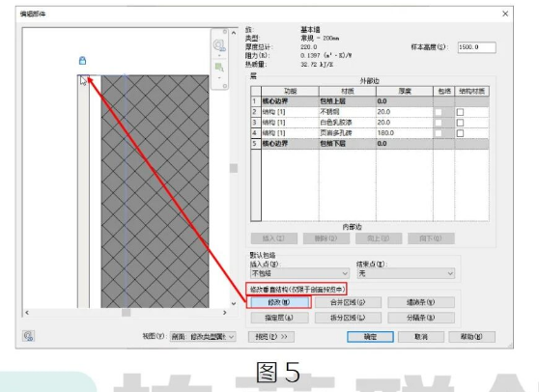Open the 结束点 dropdown showing 无
The height and width of the screenshot is (392, 539).
pos(406,273)
